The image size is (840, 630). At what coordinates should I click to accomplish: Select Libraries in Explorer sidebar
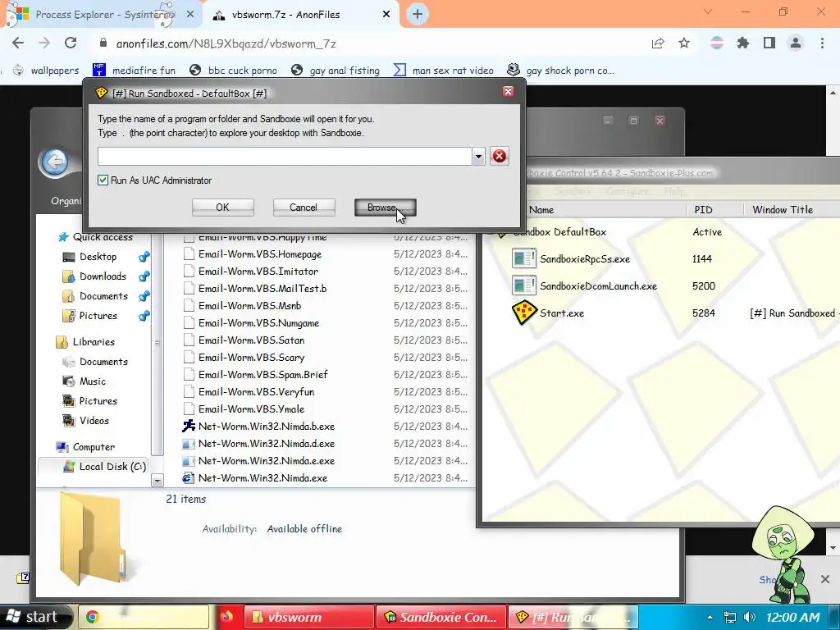click(85, 342)
